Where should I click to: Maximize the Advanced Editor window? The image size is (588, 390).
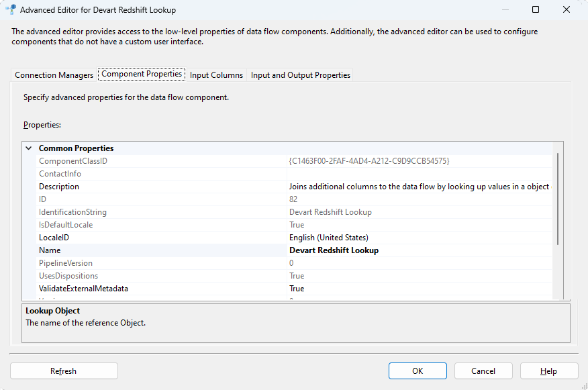pyautogui.click(x=536, y=10)
